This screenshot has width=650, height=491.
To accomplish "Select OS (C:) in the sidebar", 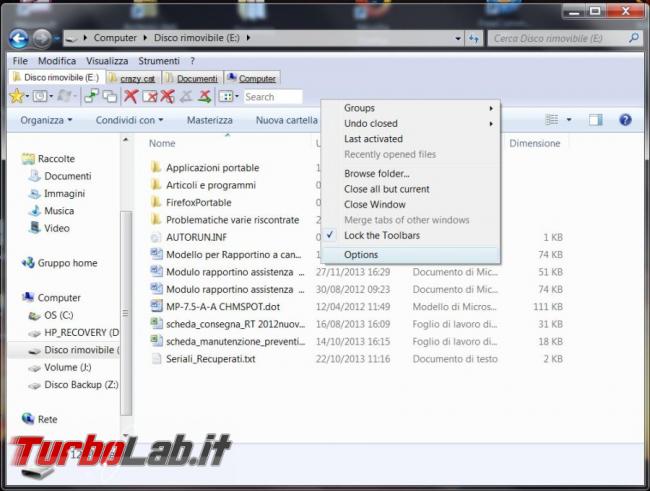I will (x=58, y=315).
